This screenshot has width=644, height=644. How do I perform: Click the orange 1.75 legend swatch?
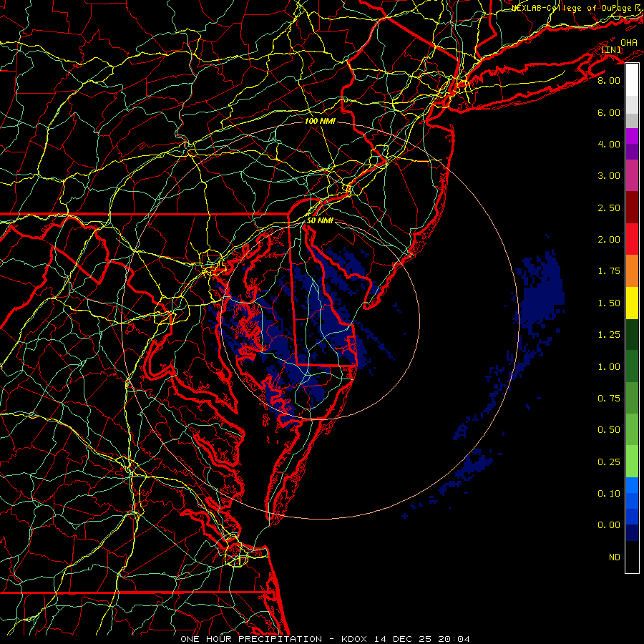click(632, 271)
